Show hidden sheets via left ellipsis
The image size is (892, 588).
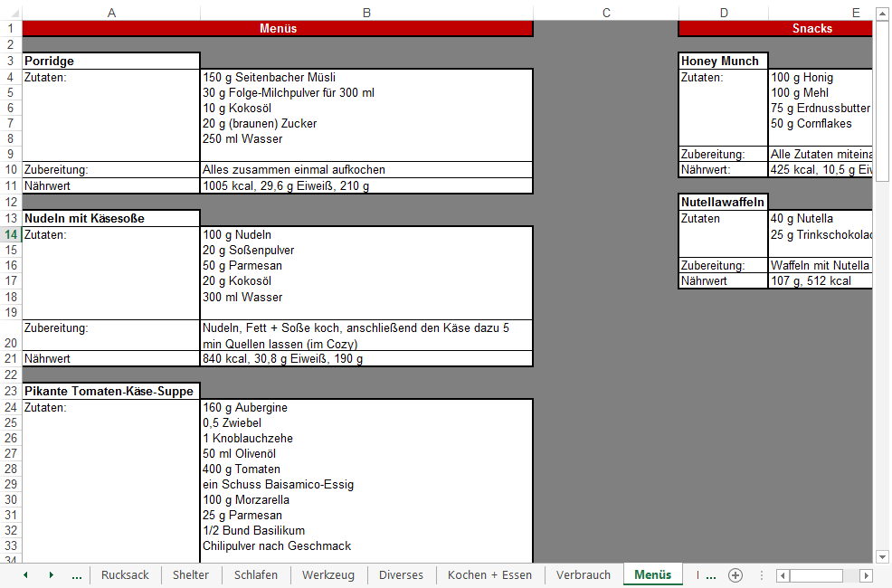pyautogui.click(x=76, y=575)
